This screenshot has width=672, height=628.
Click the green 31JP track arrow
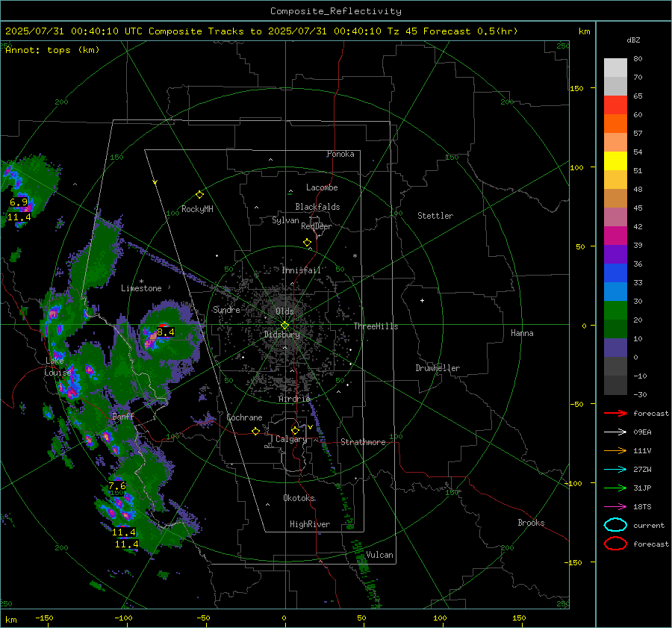[615, 488]
